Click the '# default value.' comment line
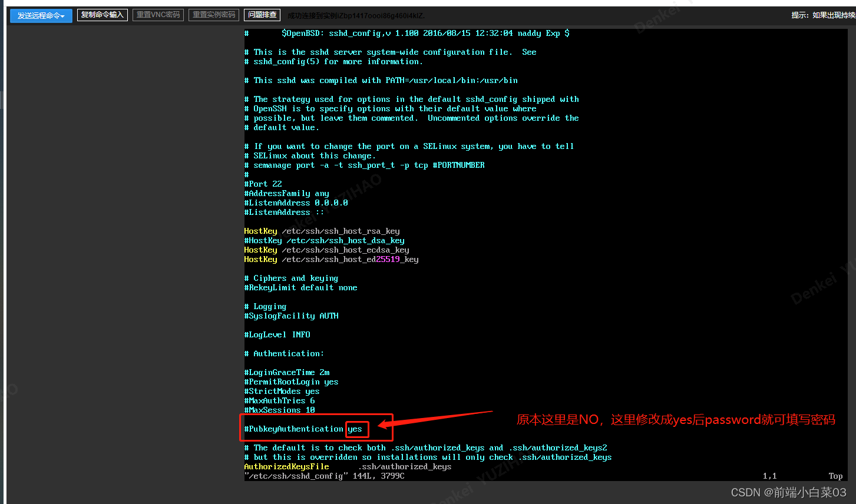 click(282, 127)
